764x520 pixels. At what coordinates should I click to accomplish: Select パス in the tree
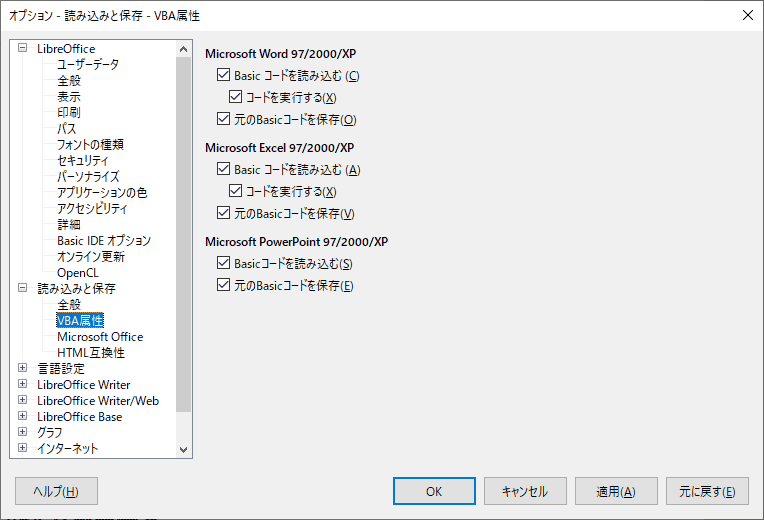tap(67, 129)
